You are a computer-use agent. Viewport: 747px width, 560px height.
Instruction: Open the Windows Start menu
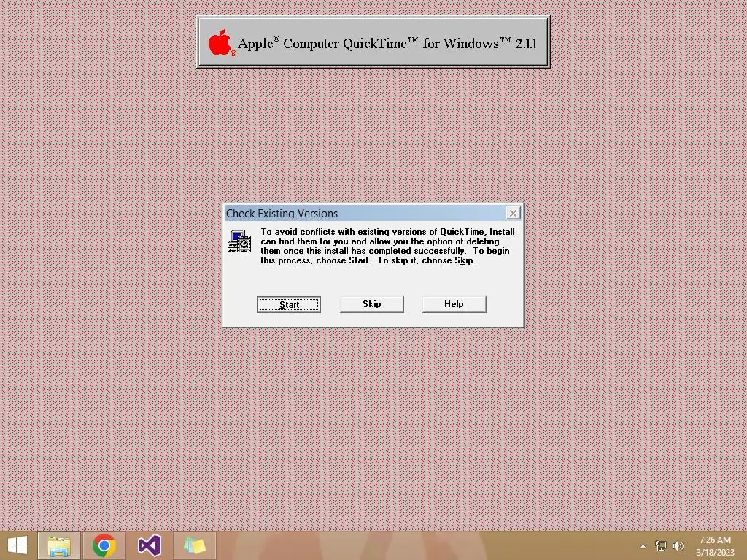coord(18,545)
